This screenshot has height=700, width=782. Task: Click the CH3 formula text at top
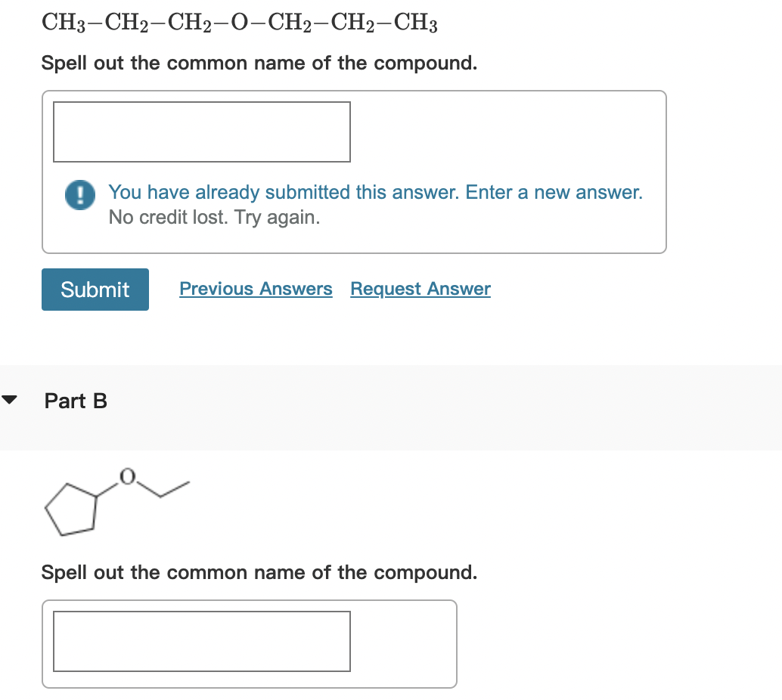61,21
